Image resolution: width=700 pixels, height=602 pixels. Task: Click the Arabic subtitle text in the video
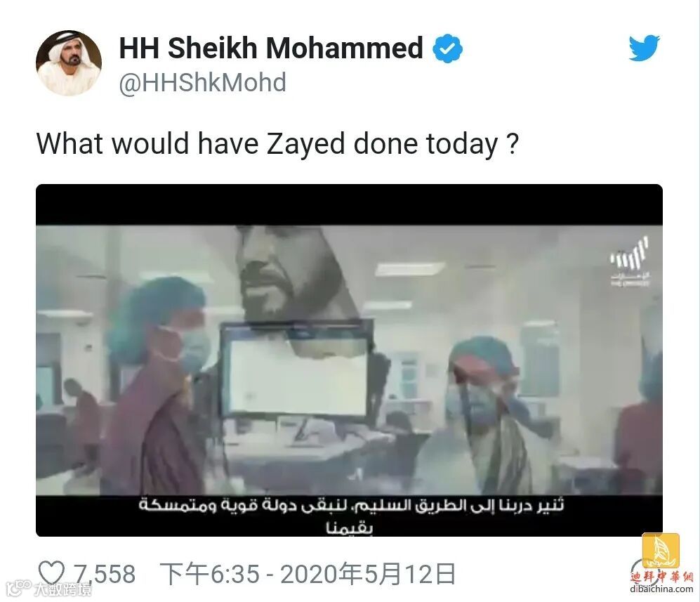tap(350, 516)
